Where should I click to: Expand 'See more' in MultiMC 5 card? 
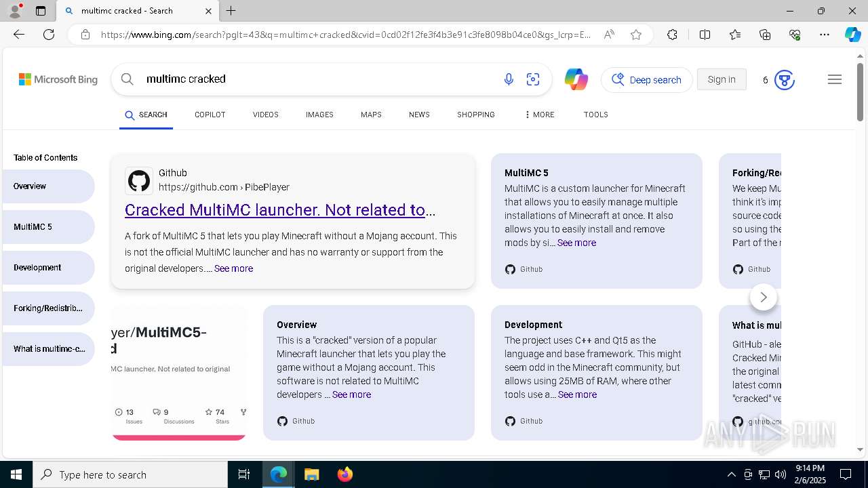coord(576,243)
